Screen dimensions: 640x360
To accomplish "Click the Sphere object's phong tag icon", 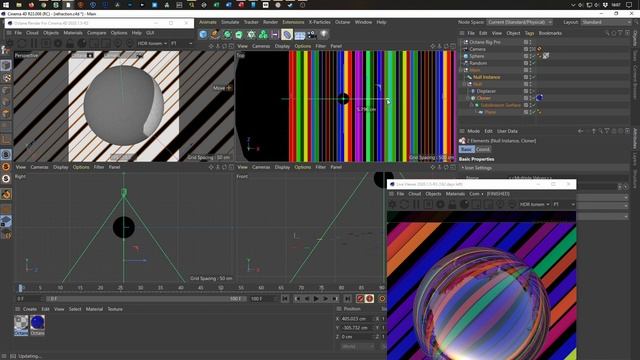I will (540, 56).
